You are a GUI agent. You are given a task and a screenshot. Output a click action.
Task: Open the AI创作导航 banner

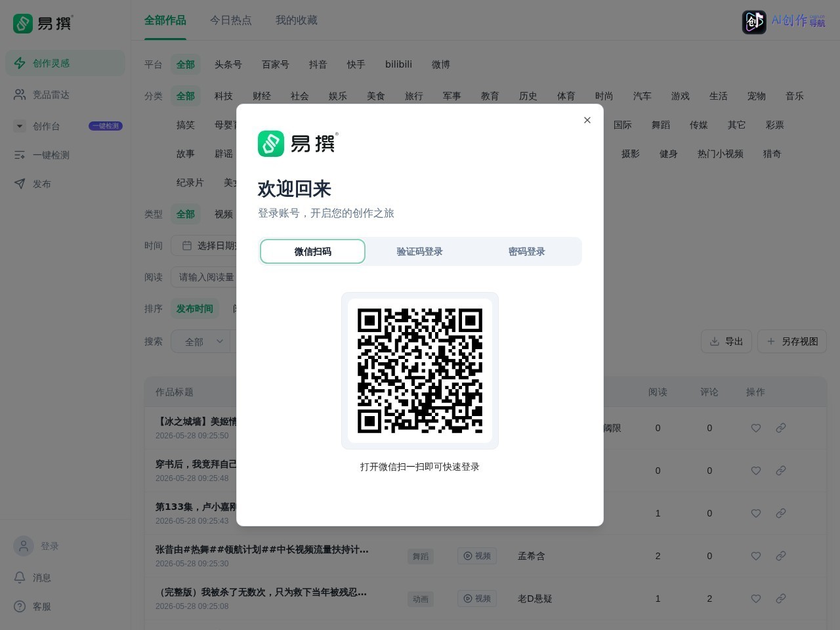click(784, 22)
